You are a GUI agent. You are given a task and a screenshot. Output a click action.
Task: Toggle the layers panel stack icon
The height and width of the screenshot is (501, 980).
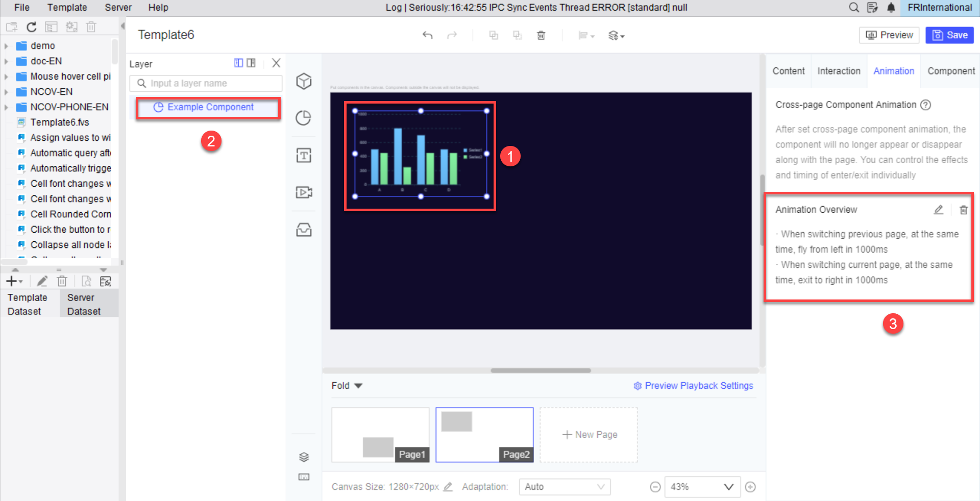[x=304, y=457]
